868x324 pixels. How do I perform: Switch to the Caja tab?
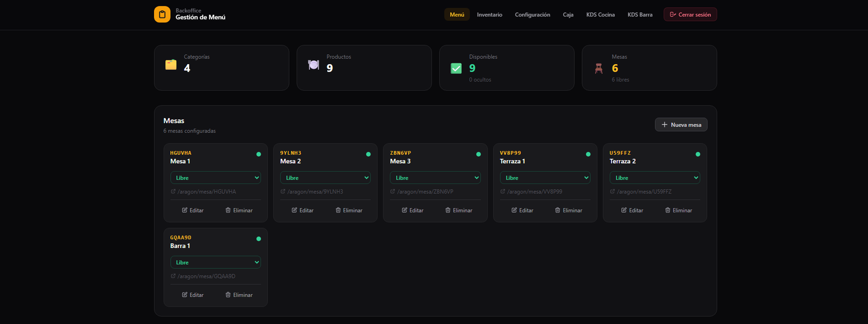(x=568, y=15)
